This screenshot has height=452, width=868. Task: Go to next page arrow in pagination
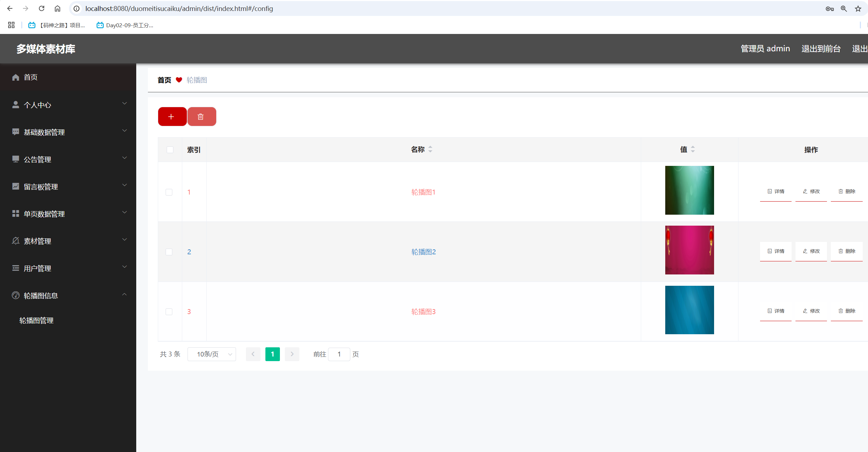click(292, 354)
